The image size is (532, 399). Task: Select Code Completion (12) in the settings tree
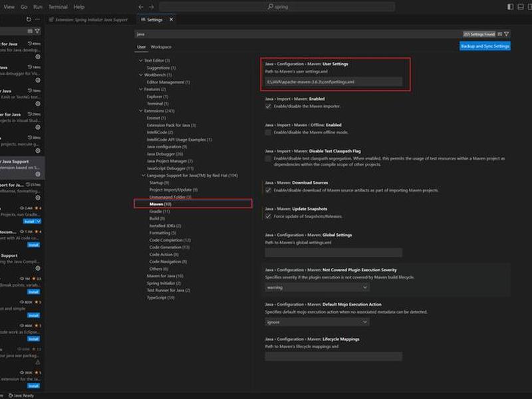click(x=170, y=240)
